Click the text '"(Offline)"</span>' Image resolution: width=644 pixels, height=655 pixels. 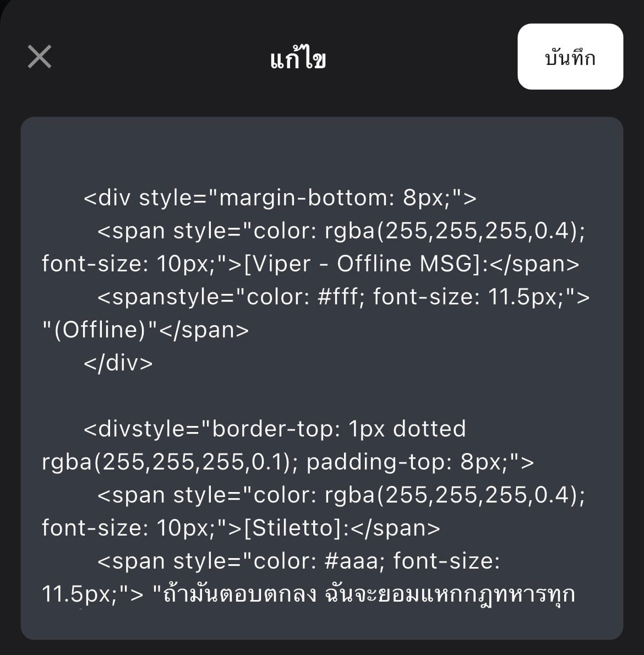point(145,330)
